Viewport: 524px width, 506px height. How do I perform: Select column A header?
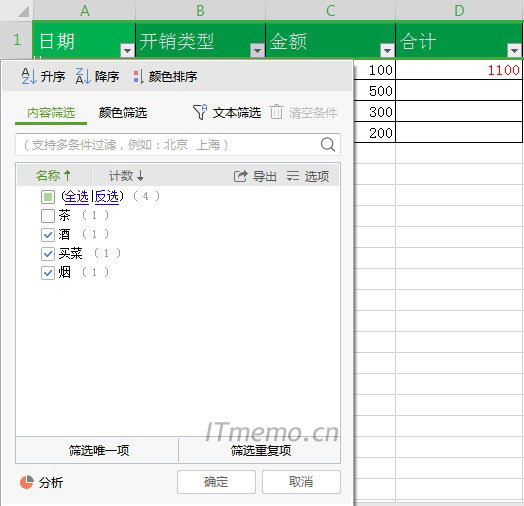[84, 10]
